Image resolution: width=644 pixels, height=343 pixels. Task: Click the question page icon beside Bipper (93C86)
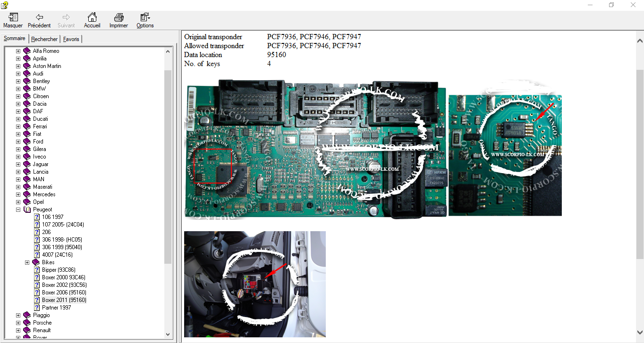(x=37, y=270)
